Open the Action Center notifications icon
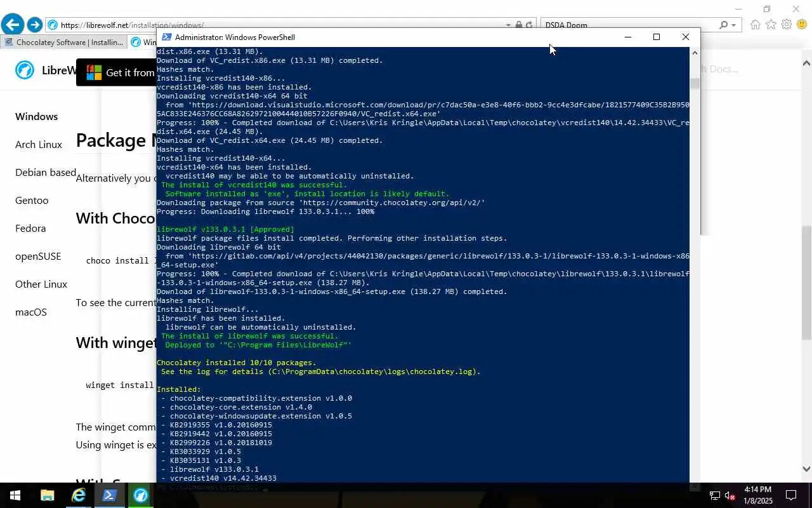Viewport: 812px width, 508px height. (791, 495)
